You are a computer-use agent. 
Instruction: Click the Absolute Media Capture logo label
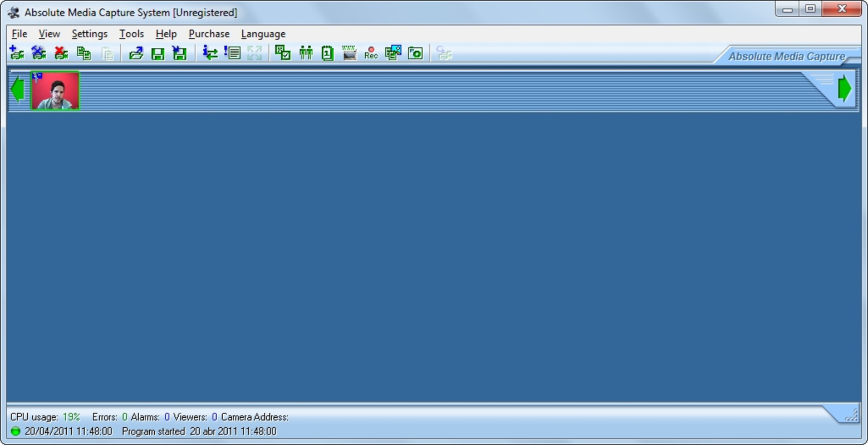pos(787,56)
